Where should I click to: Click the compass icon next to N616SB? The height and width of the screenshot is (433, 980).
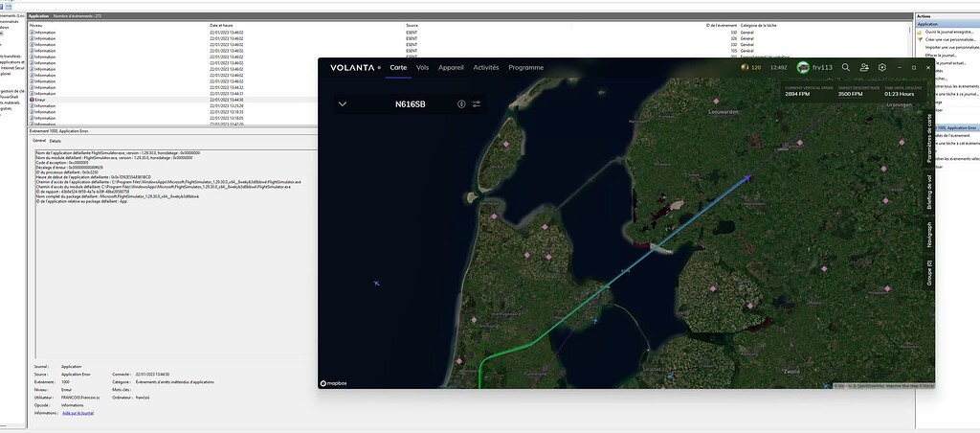click(461, 103)
